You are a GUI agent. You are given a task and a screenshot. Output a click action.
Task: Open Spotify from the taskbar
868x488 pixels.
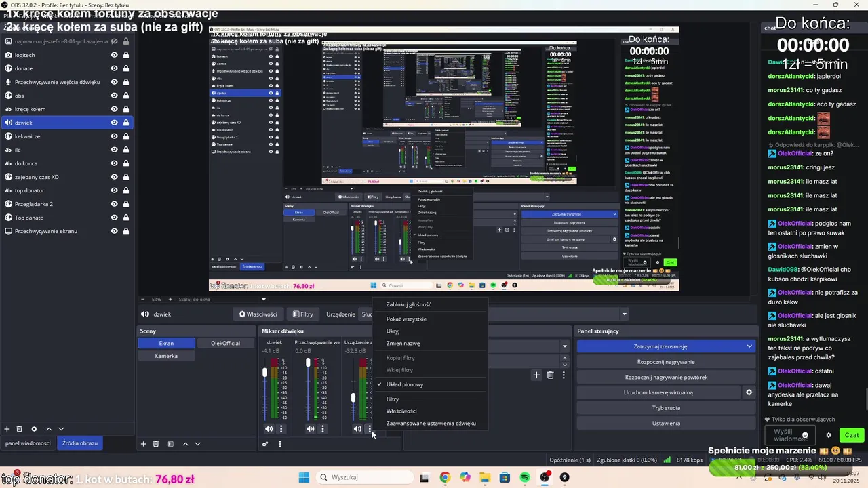click(x=525, y=477)
